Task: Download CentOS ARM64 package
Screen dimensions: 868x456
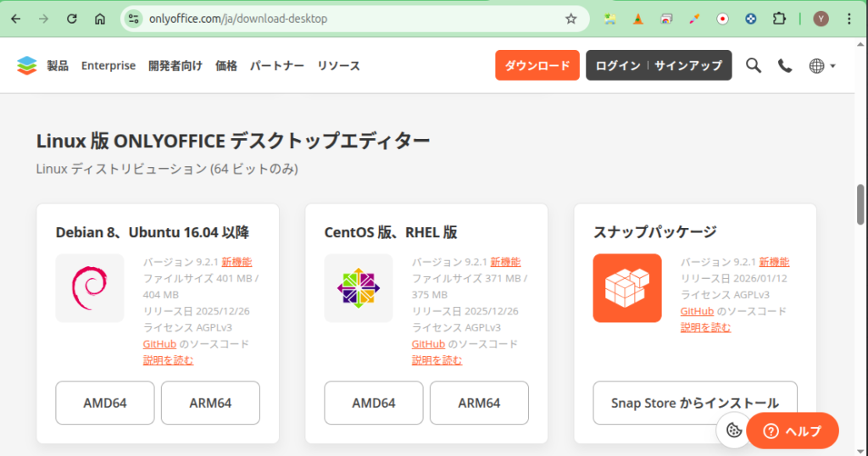Action: pyautogui.click(x=479, y=403)
